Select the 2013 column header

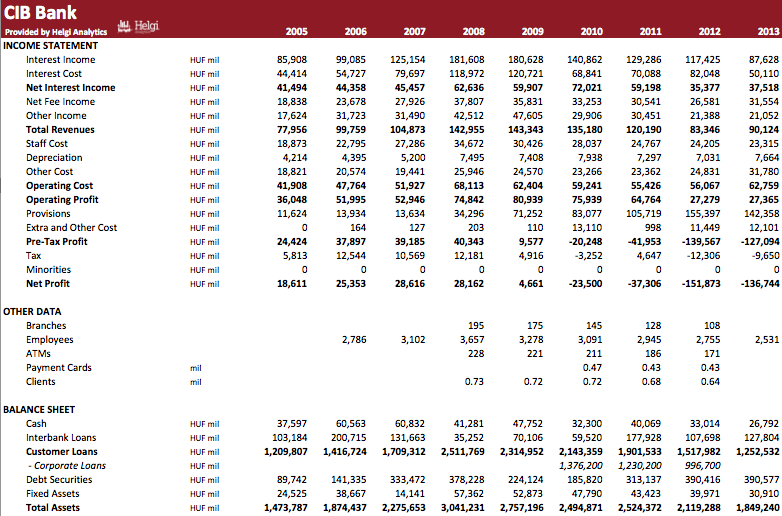tap(768, 31)
